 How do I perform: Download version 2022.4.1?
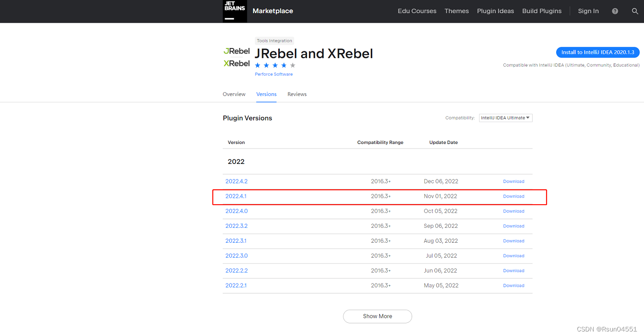[514, 197]
